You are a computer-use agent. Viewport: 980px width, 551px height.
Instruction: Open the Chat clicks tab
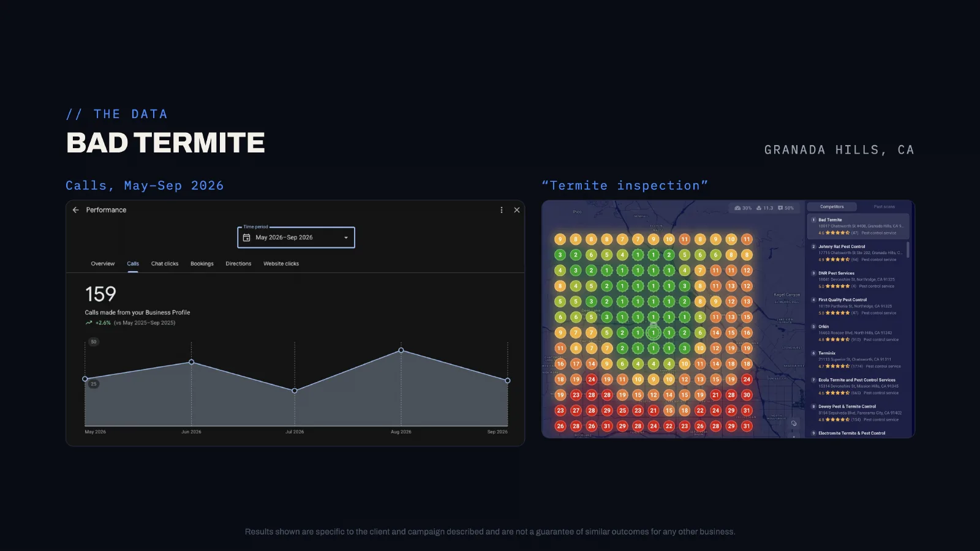165,264
